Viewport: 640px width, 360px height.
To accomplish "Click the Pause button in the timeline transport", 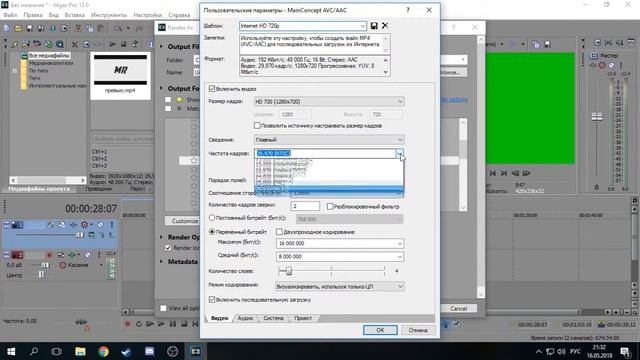I will point(173,324).
